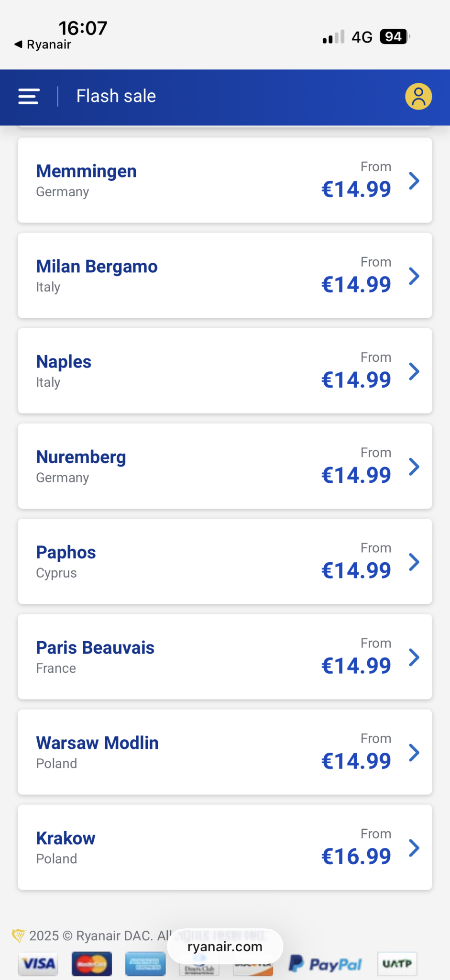Tap the Visa card logo
This screenshot has height=980, width=450.
click(x=38, y=964)
